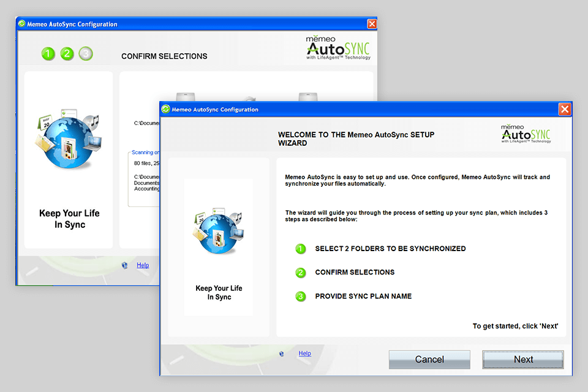Click the globe sync image in back window

[x=69, y=139]
